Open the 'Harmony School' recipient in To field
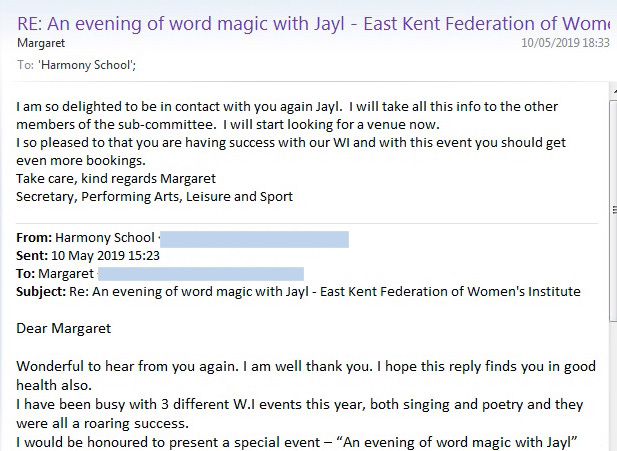 click(80, 64)
